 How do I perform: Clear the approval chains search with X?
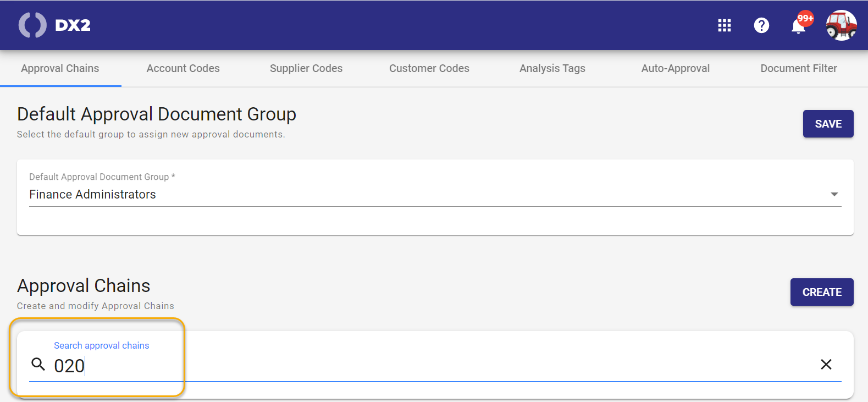826,365
